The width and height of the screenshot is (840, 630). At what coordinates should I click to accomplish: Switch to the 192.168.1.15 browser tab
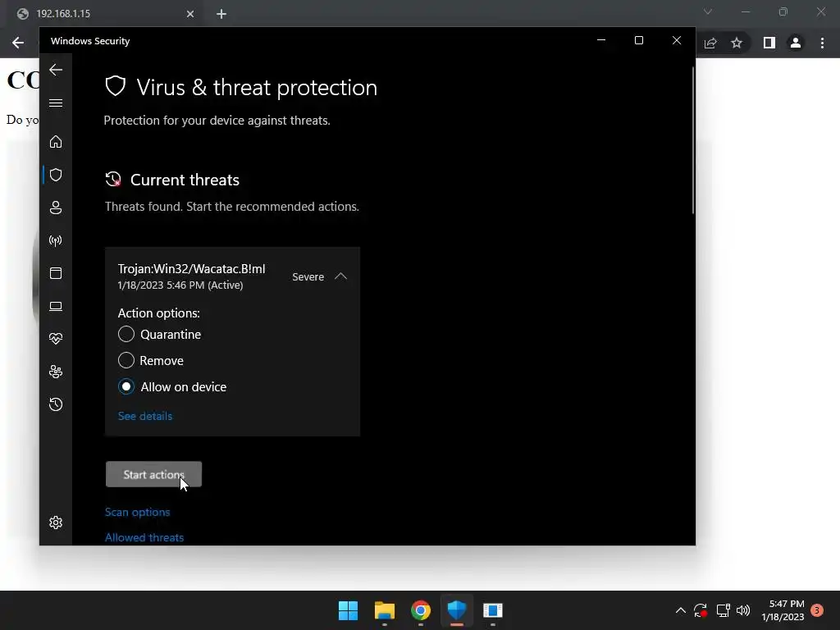105,14
